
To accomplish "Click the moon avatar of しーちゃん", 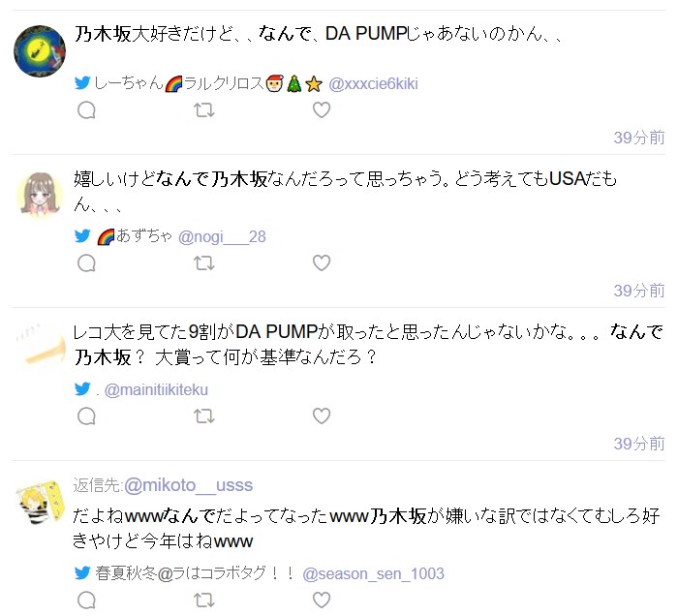I will click(40, 51).
